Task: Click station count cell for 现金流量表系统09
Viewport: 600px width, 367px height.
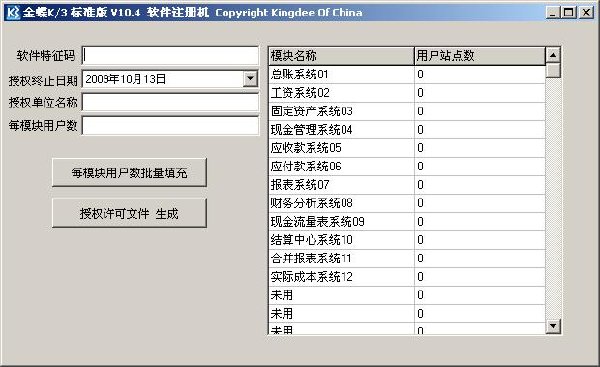Action: click(480, 222)
